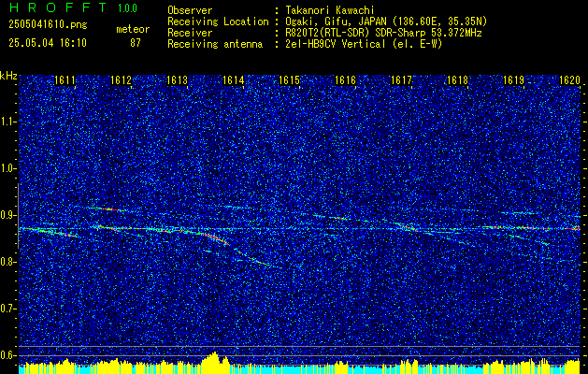588x374 pixels.
Task: Click the 1616 time marker
Action: point(345,80)
